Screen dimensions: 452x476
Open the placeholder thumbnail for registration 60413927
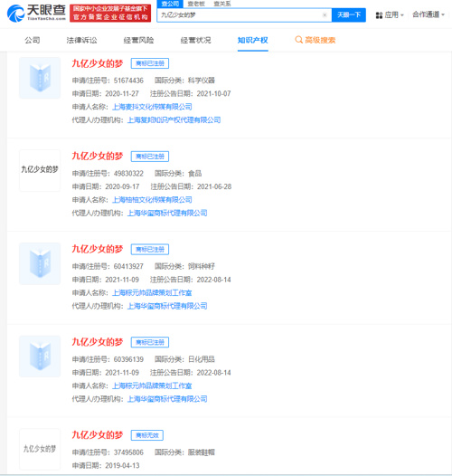coord(40,263)
